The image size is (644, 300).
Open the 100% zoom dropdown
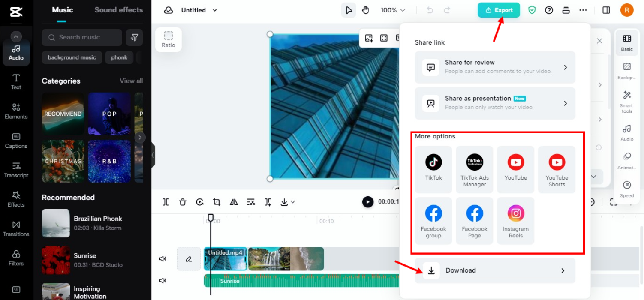click(393, 10)
